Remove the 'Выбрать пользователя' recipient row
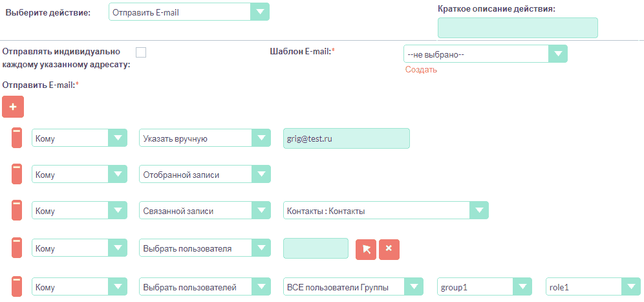This screenshot has height=302, width=644. 17,248
